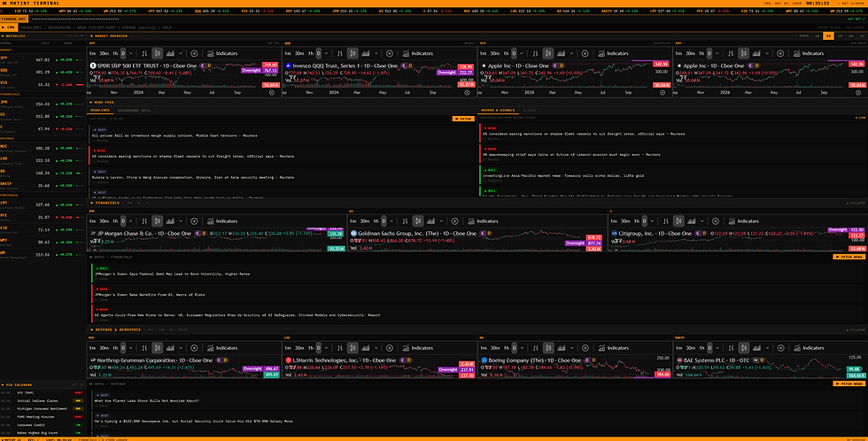Open chart style dropdown on Northrop Grumman chart
868x441 pixels.
(181, 348)
